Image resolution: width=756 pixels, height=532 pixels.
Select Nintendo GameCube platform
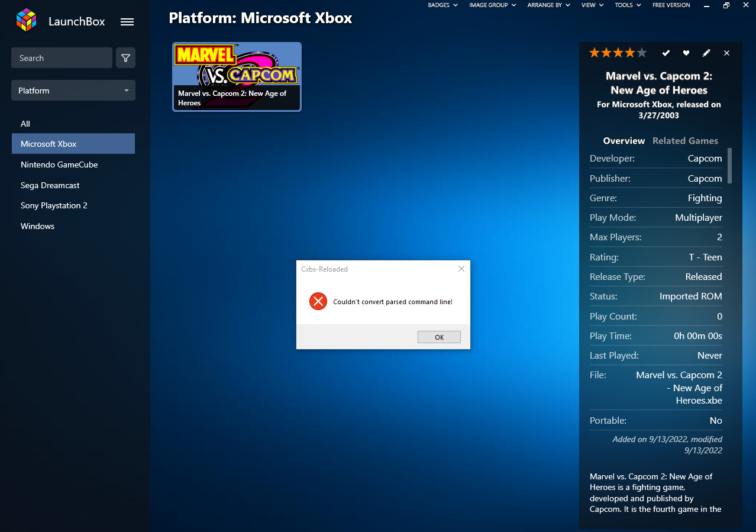pos(73,165)
